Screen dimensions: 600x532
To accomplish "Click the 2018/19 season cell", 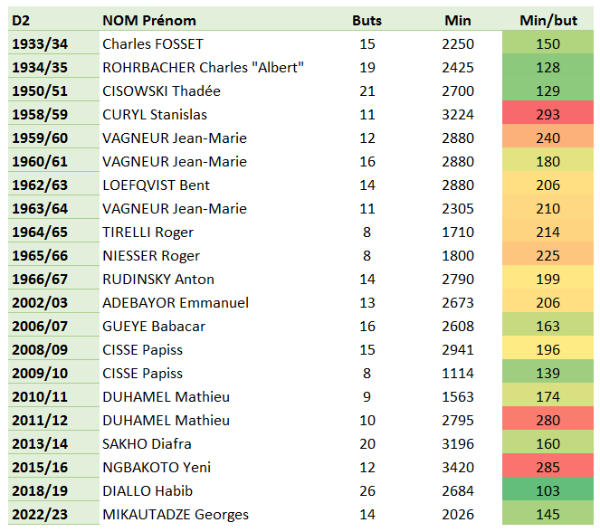I will pos(54,491).
